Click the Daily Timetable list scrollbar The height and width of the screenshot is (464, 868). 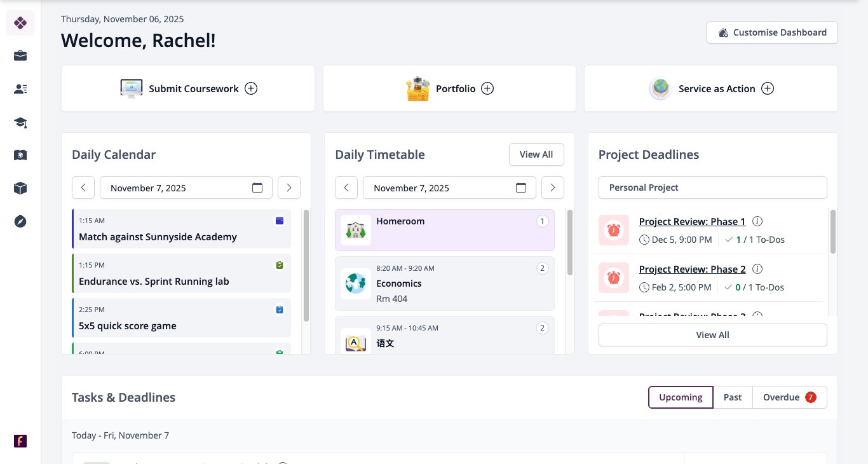570,243
